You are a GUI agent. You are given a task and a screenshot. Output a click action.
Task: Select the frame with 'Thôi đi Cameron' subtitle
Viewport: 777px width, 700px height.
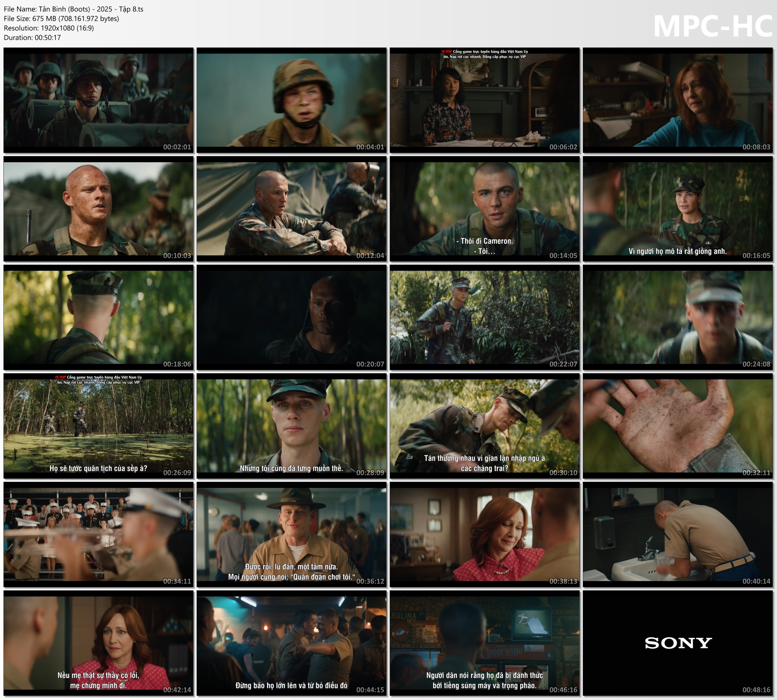pos(484,208)
